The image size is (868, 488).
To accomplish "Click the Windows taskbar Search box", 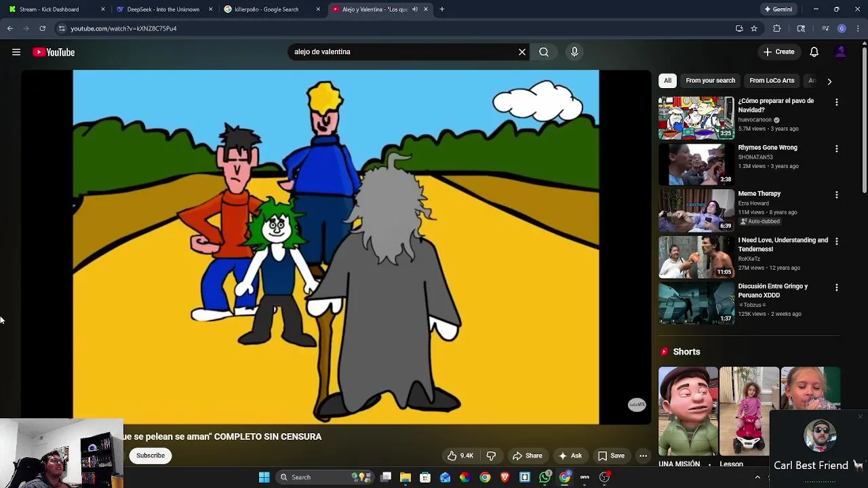I will (x=325, y=477).
